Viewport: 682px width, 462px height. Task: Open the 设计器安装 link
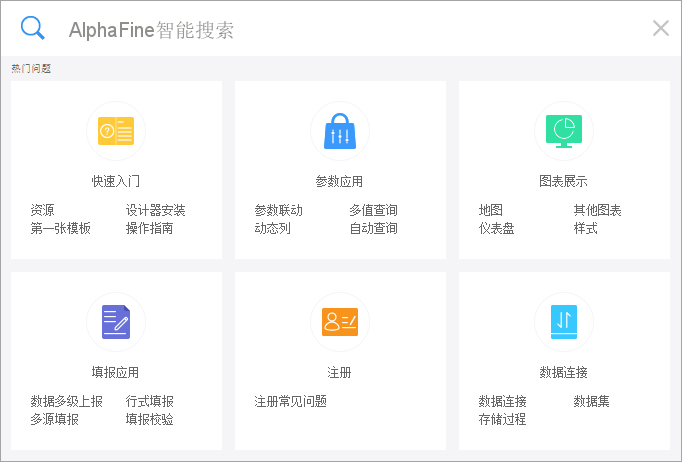pyautogui.click(x=155, y=211)
